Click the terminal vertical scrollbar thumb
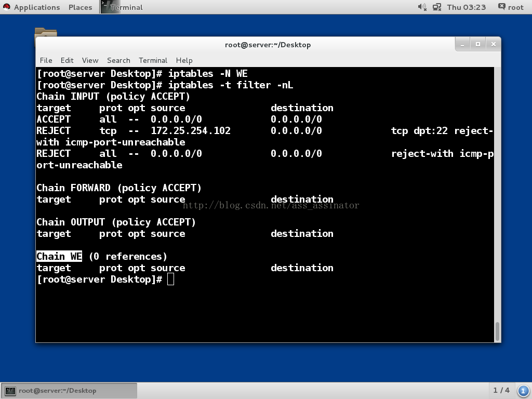 click(x=497, y=331)
